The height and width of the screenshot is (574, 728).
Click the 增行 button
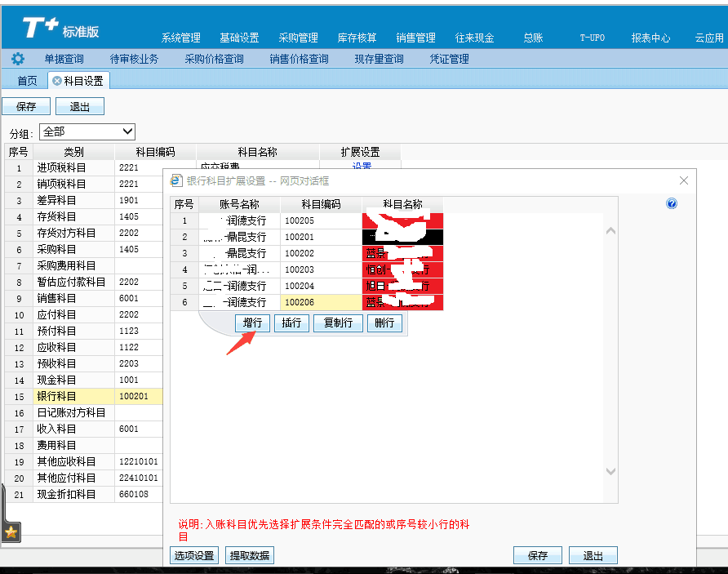pyautogui.click(x=252, y=323)
